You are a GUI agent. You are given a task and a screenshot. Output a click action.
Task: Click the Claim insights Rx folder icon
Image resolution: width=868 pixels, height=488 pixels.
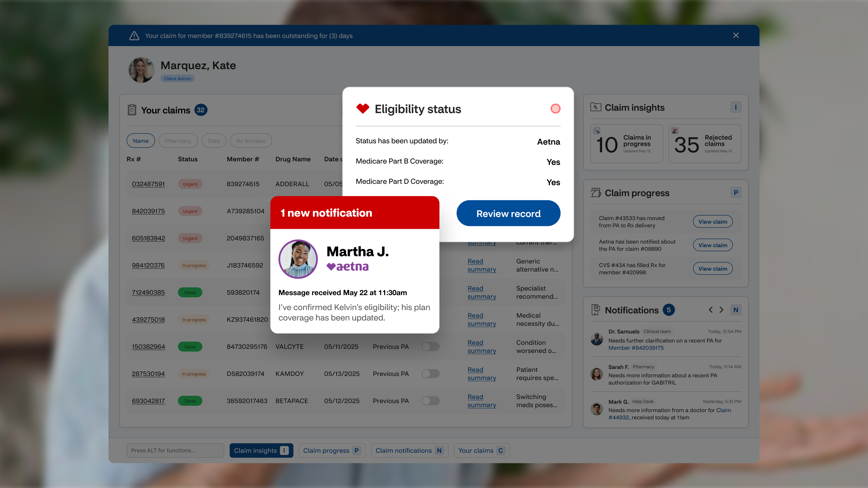point(596,107)
